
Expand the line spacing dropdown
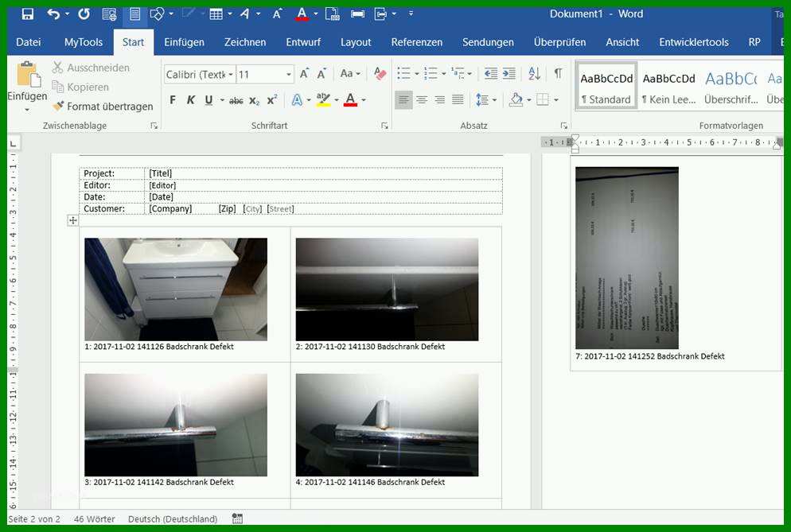tap(494, 100)
